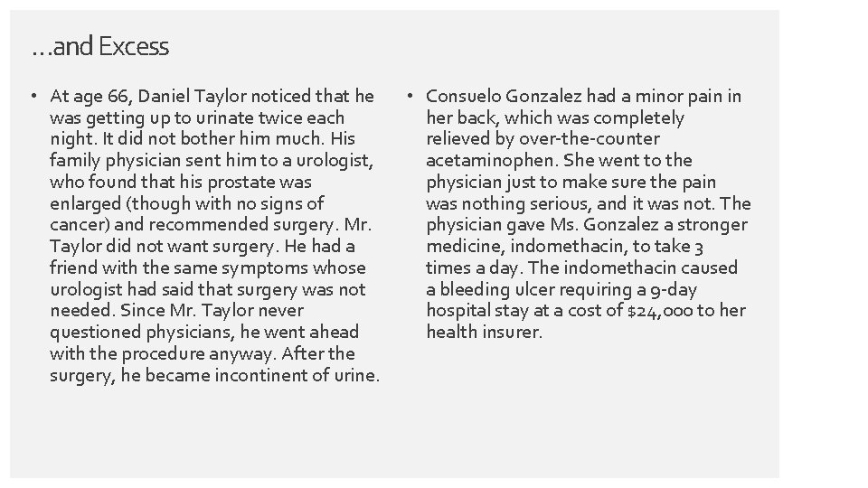This screenshot has height=488, width=868.
Task: Click the phrase "over-the-counter"
Action: [590, 139]
